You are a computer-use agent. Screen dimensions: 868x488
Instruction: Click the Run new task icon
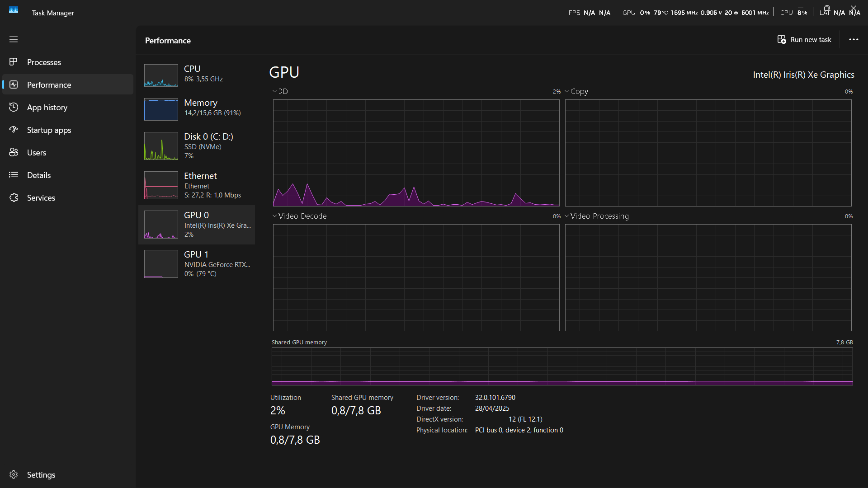pos(782,40)
